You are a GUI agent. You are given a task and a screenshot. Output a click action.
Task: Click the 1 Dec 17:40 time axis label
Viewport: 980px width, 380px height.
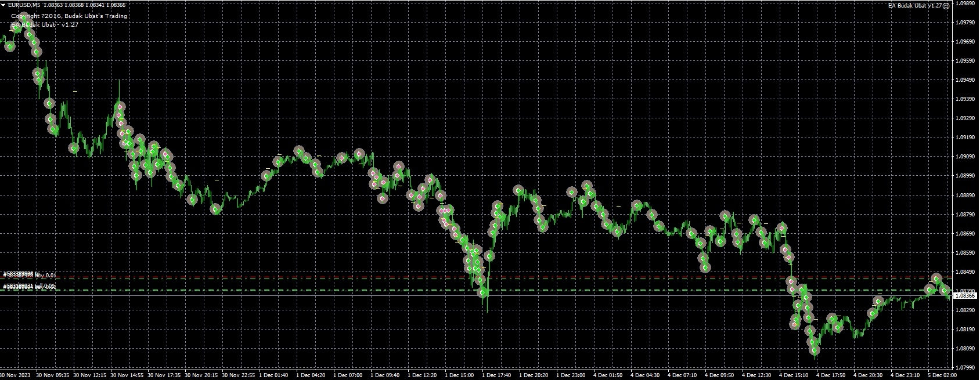click(x=496, y=375)
